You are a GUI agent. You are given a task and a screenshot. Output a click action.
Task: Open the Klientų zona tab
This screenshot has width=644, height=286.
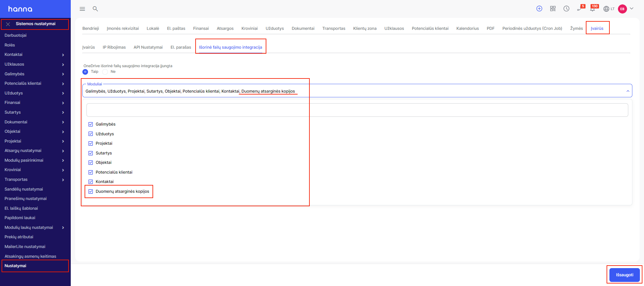pos(365,29)
